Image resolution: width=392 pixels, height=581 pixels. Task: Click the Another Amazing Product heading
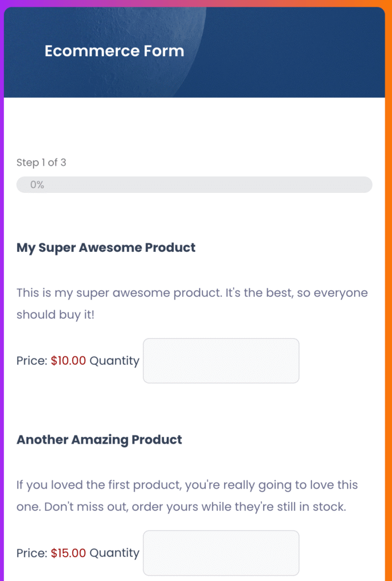99,440
